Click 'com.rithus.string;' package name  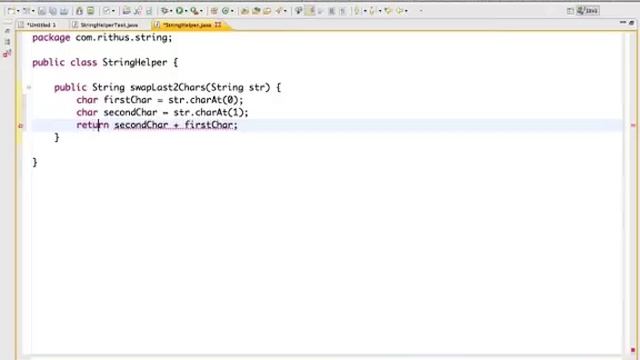point(124,38)
